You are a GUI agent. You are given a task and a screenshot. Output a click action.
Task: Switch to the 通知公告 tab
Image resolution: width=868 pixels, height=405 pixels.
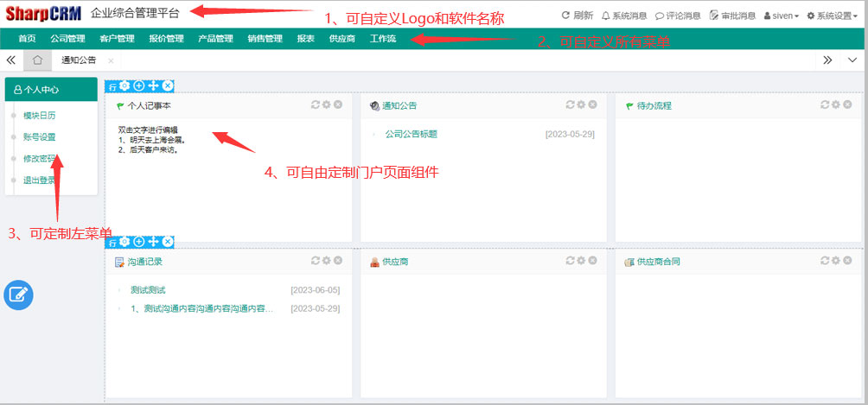[79, 60]
